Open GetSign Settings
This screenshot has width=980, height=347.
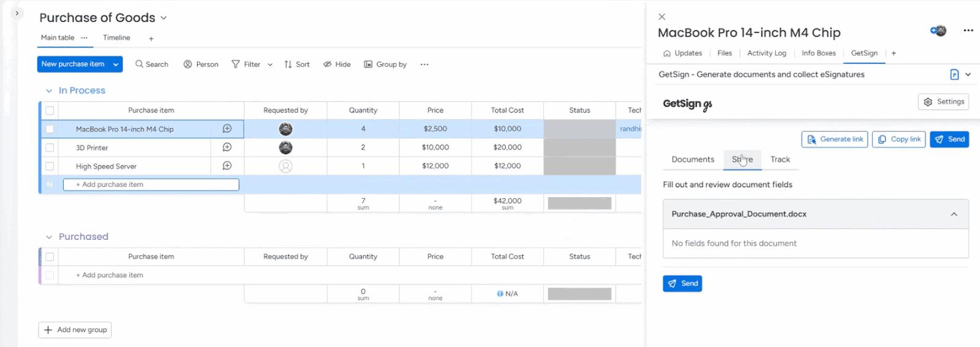(x=943, y=102)
